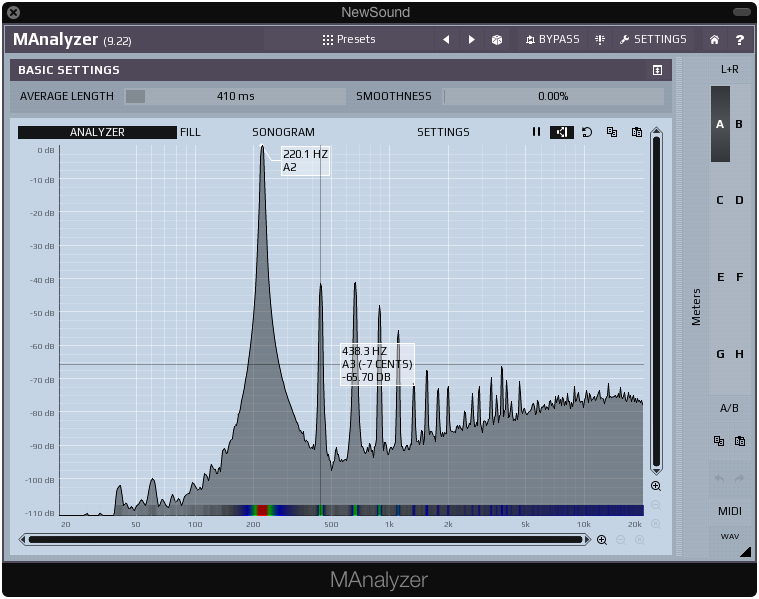759x599 pixels.
Task: Select preset slot C
Action: pos(720,200)
